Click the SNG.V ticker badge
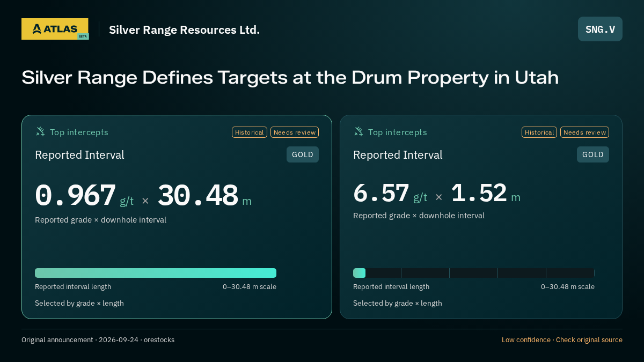Screen dimensions: 644x362 (600, 29)
